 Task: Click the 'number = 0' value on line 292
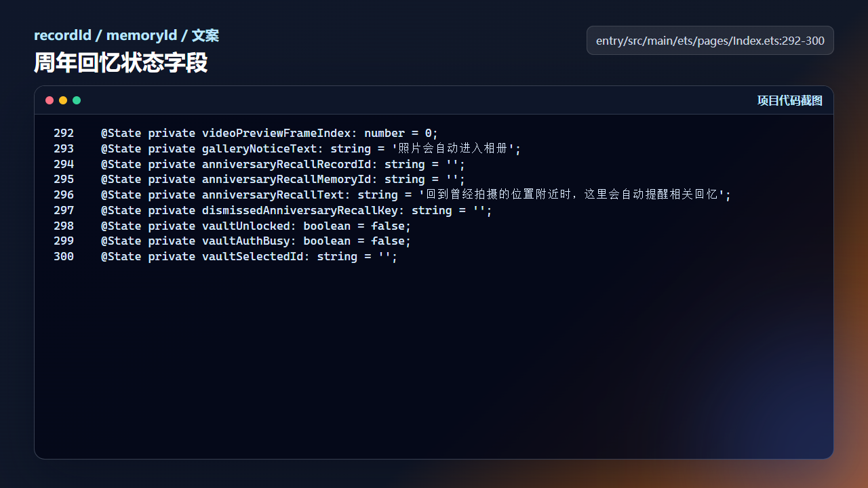pyautogui.click(x=398, y=133)
